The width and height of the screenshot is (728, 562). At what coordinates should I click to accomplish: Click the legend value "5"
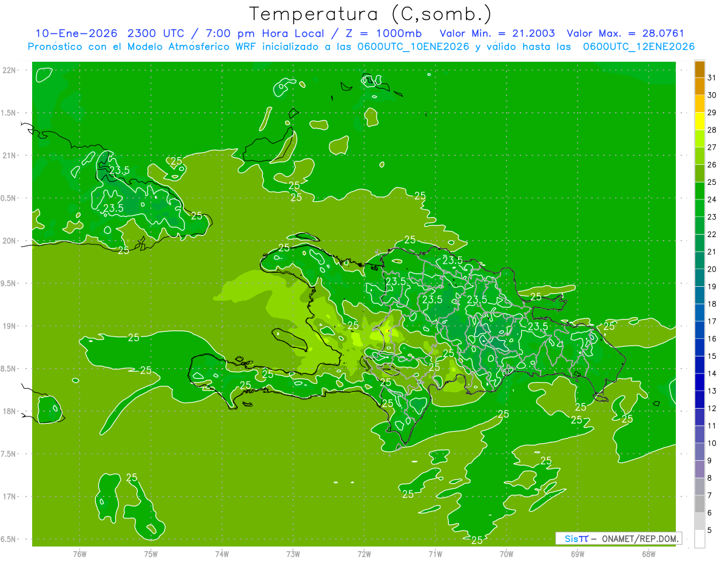click(x=710, y=530)
